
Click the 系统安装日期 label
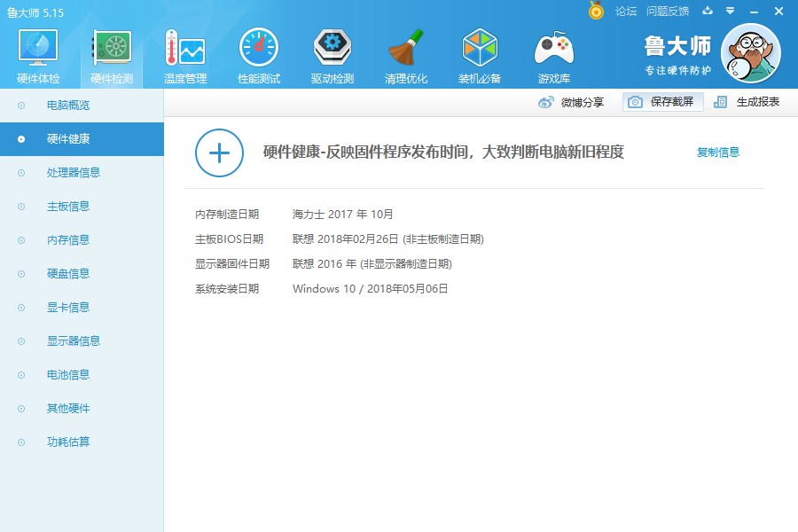pyautogui.click(x=227, y=289)
